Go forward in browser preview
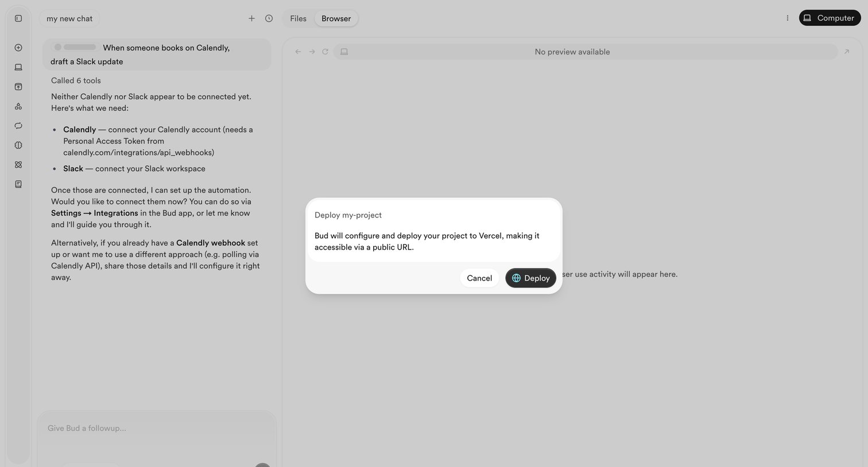This screenshot has width=868, height=467. (x=312, y=52)
